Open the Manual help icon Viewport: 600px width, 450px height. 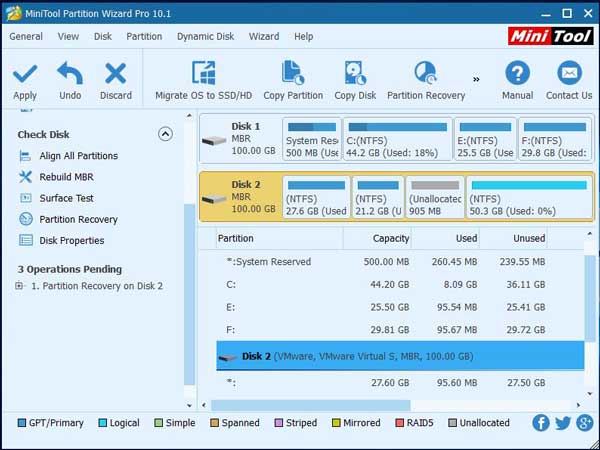(517, 73)
